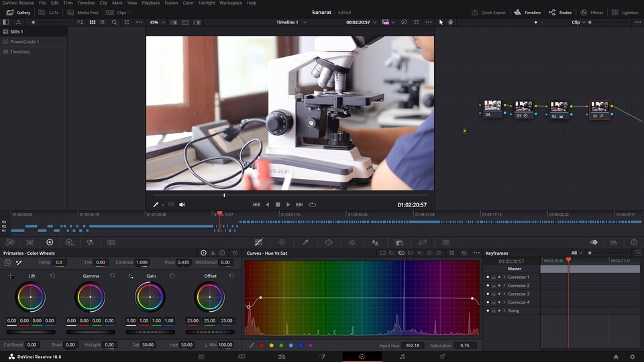Screen dimensions: 644x362
Task: Open the Curves palette
Action: click(258, 242)
